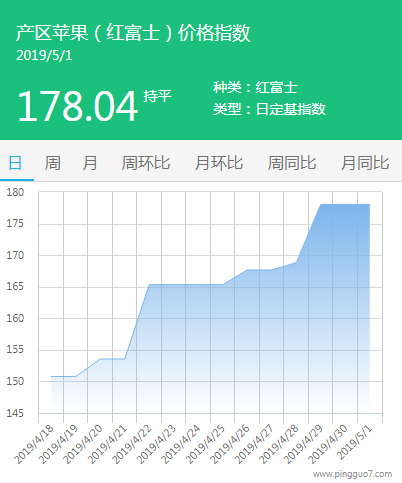
Task: Click the chart data point for 2019/4/22
Action: tap(149, 285)
